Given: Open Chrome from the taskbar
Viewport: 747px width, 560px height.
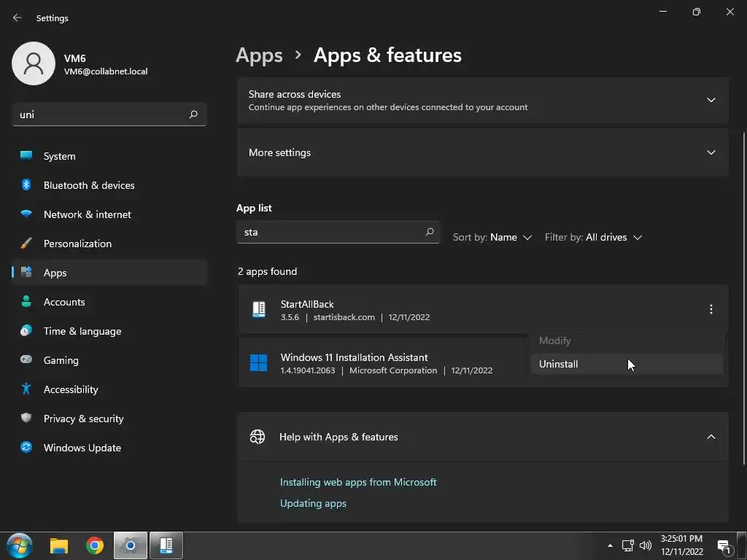Looking at the screenshot, I should tap(95, 545).
